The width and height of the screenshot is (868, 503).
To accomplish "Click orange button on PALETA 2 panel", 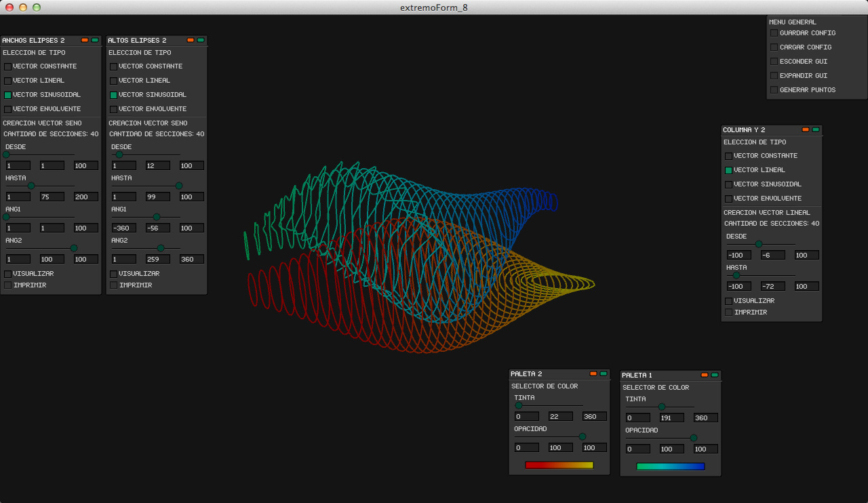I will [x=593, y=374].
